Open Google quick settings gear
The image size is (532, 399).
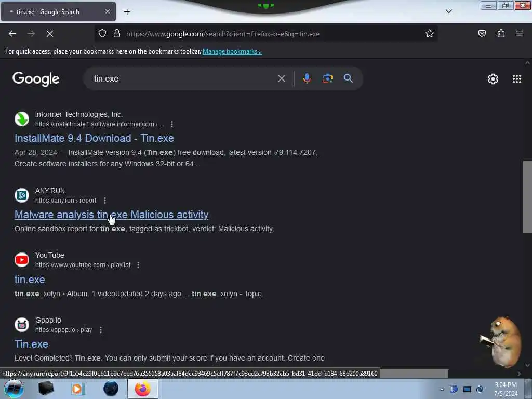(x=493, y=79)
